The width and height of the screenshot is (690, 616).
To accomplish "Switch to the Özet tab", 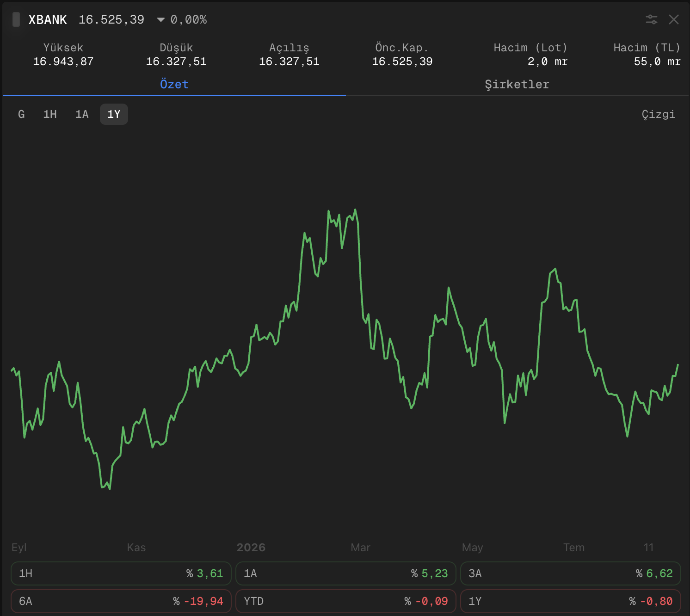I will coord(174,85).
